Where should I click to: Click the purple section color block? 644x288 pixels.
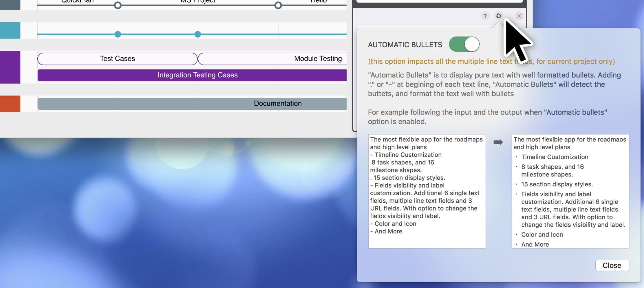(10, 67)
